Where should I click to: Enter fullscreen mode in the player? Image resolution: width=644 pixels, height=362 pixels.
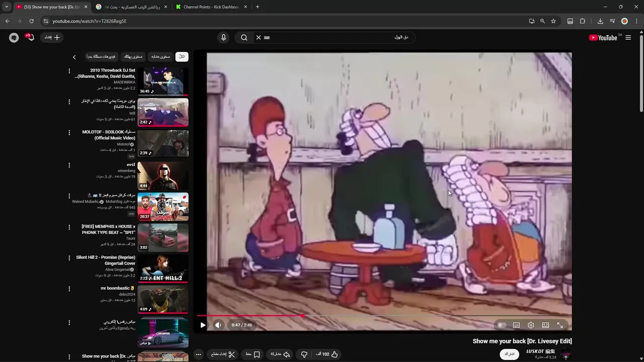click(x=560, y=325)
